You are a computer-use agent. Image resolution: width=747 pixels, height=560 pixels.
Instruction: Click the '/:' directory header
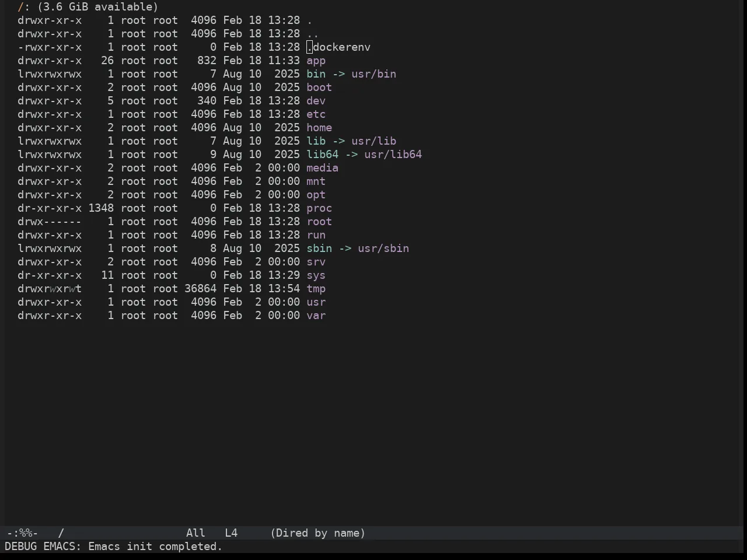coord(23,7)
